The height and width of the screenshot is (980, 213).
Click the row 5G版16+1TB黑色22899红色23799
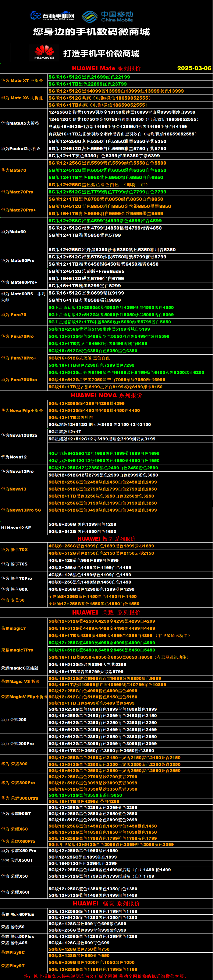pyautogui.click(x=130, y=84)
